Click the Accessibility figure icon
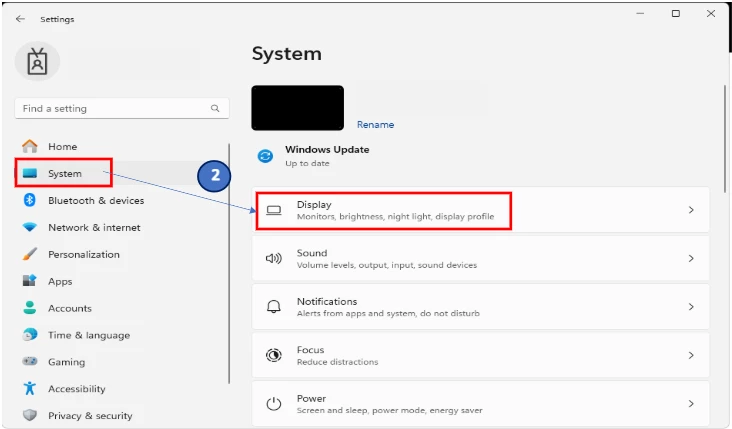The image size is (732, 429). click(x=30, y=388)
